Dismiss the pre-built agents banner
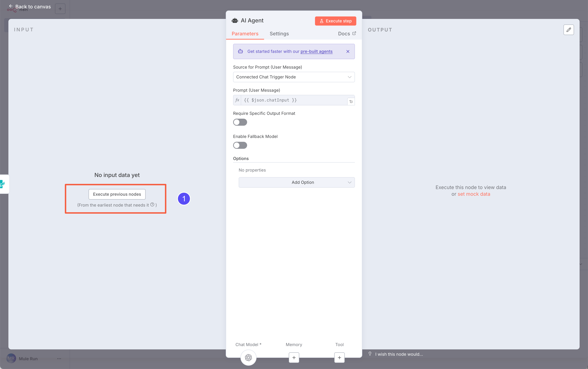 point(348,51)
